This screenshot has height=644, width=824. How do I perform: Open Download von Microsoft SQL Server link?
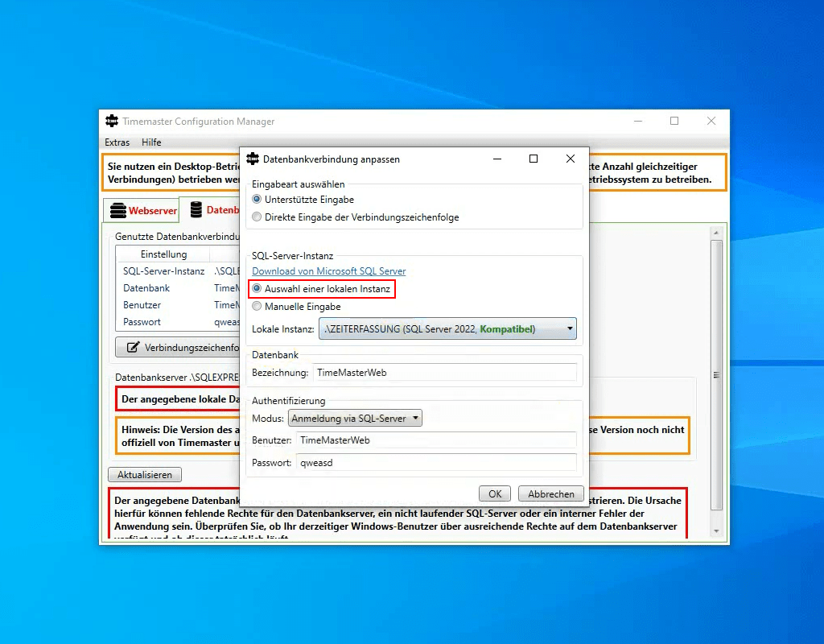(x=328, y=271)
